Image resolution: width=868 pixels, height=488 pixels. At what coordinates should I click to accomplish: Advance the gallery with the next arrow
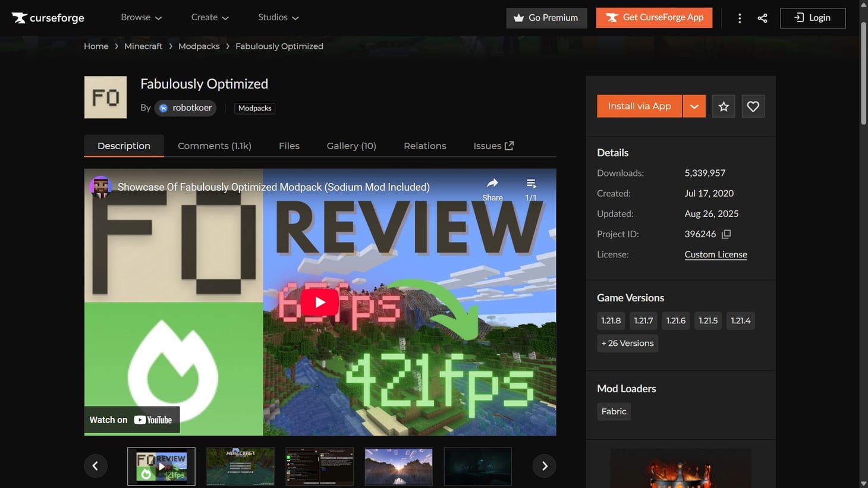pos(543,465)
